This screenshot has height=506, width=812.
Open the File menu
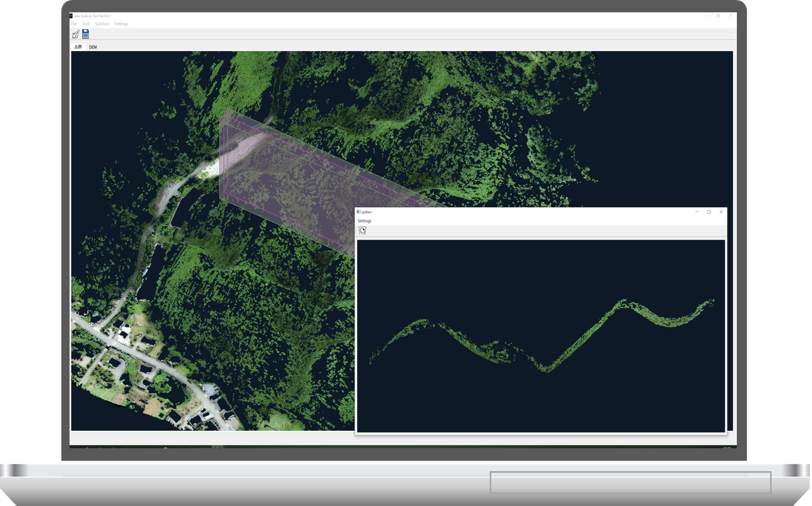73,24
